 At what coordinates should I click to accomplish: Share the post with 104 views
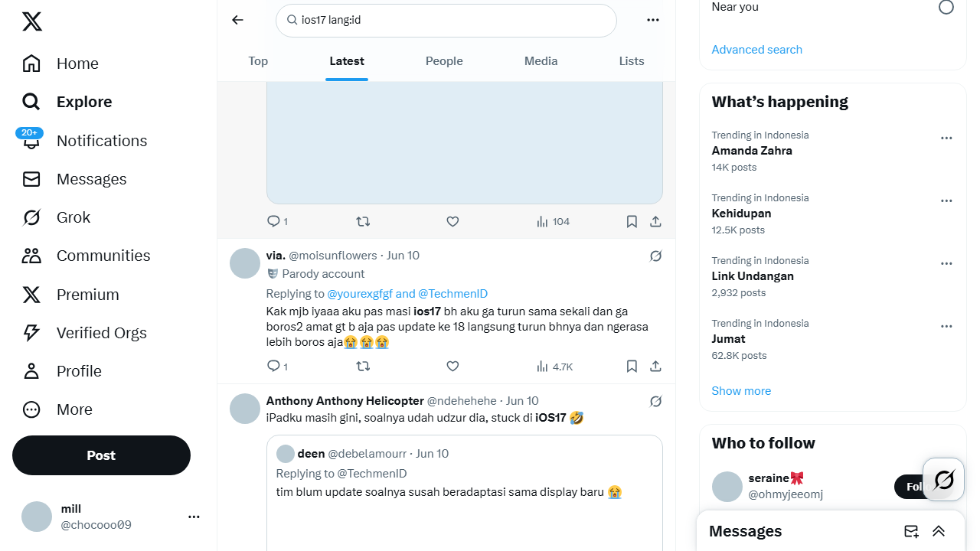point(655,221)
